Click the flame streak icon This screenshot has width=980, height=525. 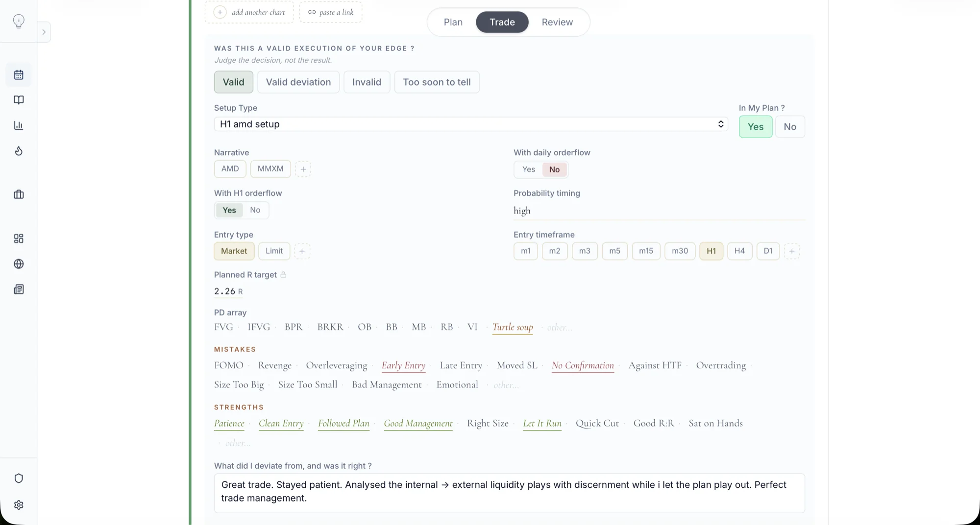(x=19, y=151)
